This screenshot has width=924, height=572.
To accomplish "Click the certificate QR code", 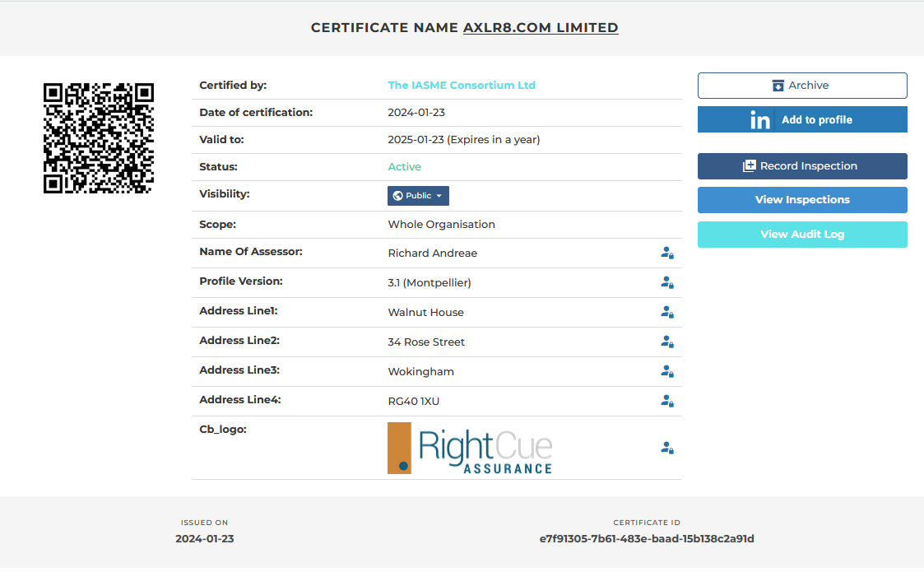I will pyautogui.click(x=99, y=138).
